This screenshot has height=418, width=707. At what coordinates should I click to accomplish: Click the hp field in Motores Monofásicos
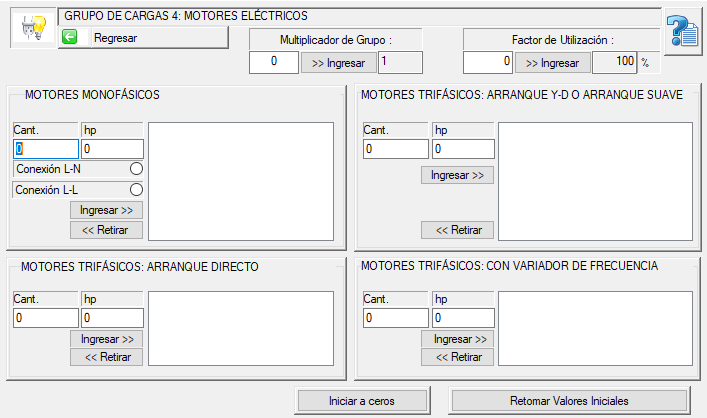pyautogui.click(x=112, y=149)
